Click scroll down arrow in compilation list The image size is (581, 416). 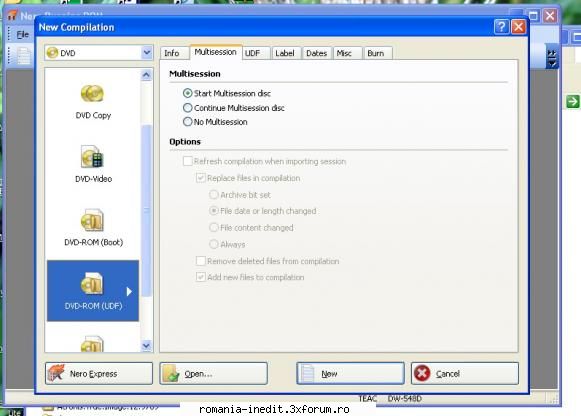[x=146, y=346]
